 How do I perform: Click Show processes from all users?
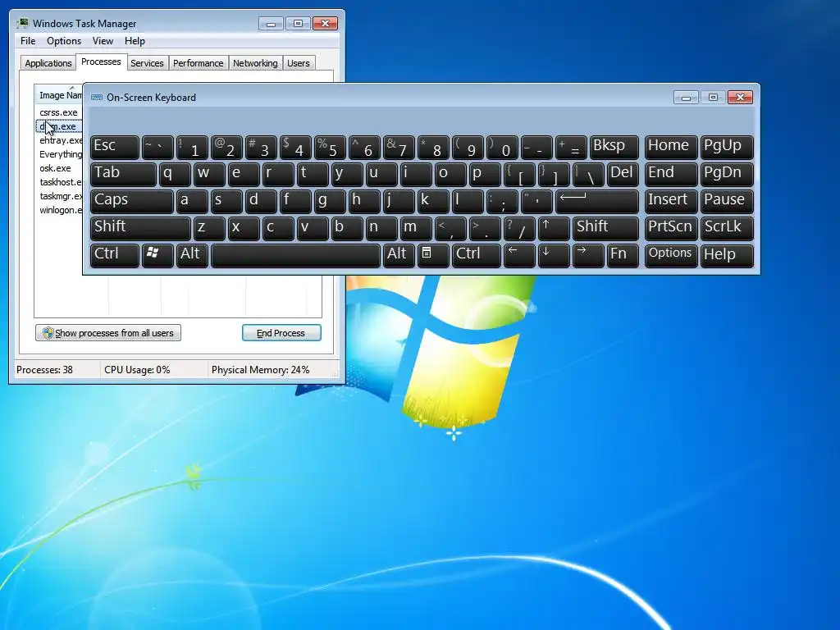(108, 333)
